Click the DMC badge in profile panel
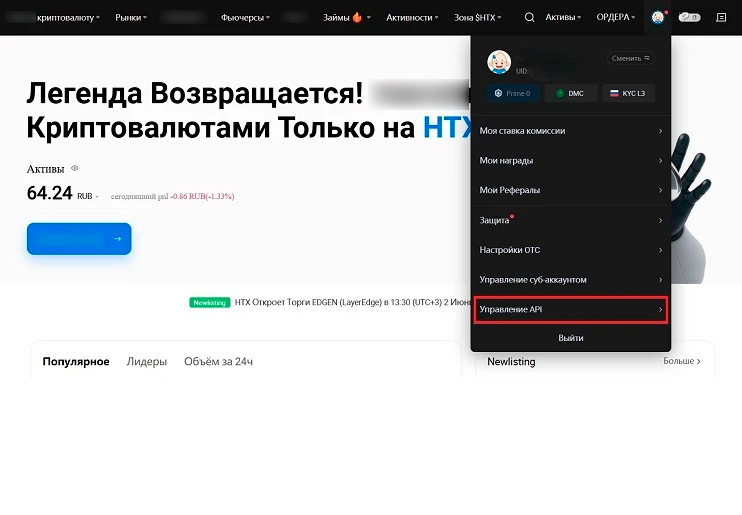The image size is (742, 515). (570, 93)
